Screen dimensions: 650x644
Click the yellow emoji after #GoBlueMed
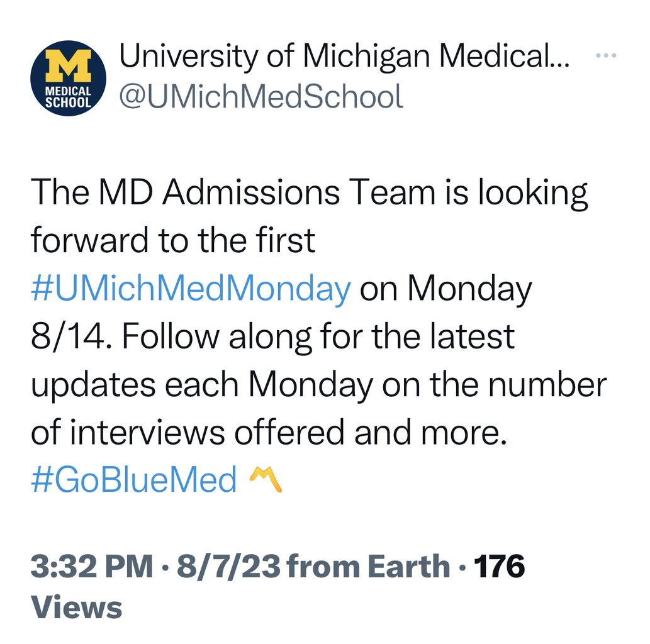point(266,481)
